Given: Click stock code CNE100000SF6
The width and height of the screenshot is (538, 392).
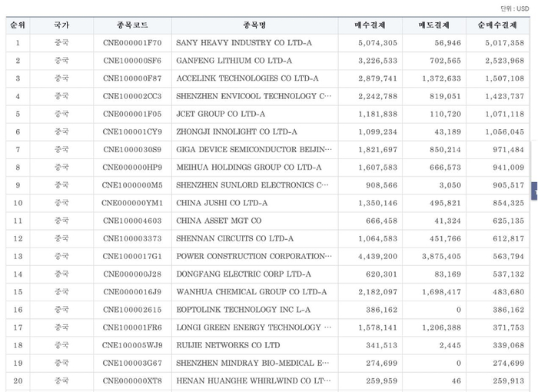Looking at the screenshot, I should click(x=132, y=61).
